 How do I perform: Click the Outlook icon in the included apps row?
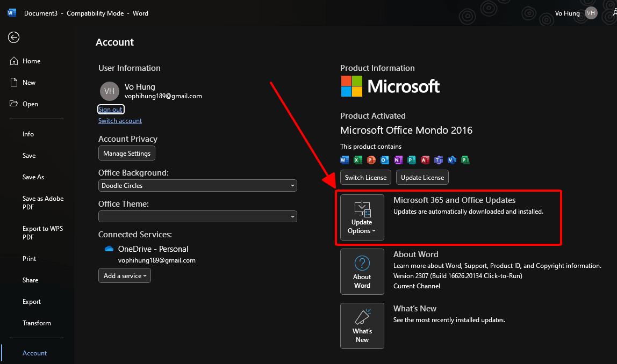click(x=384, y=159)
